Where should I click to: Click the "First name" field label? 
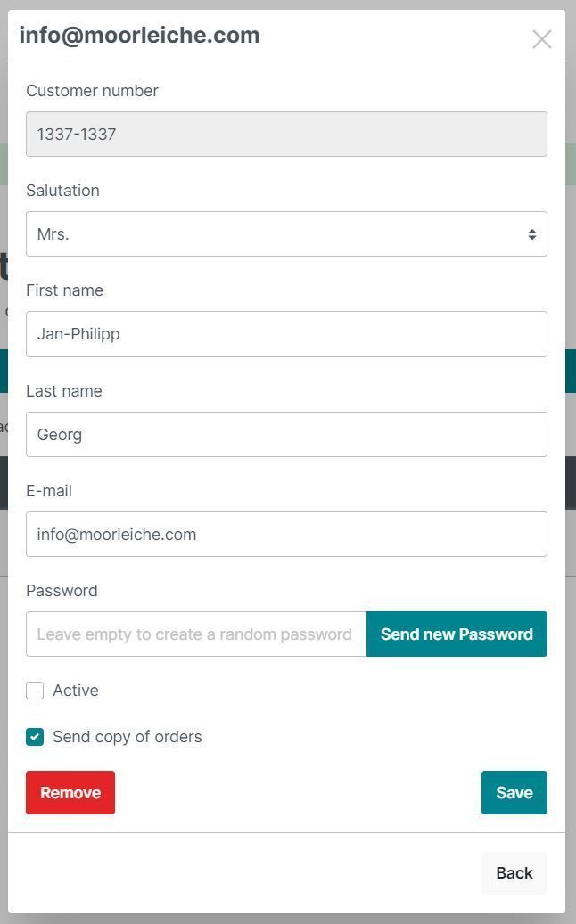click(x=64, y=290)
